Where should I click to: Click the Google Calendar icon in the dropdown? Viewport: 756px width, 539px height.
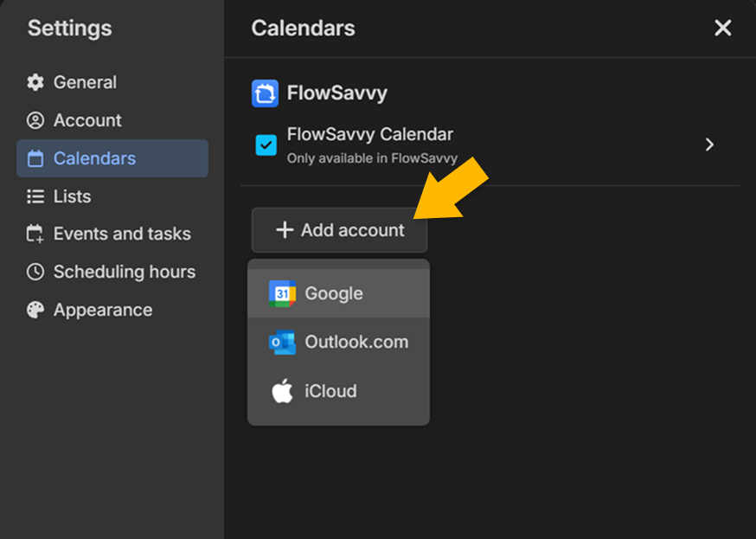[282, 293]
